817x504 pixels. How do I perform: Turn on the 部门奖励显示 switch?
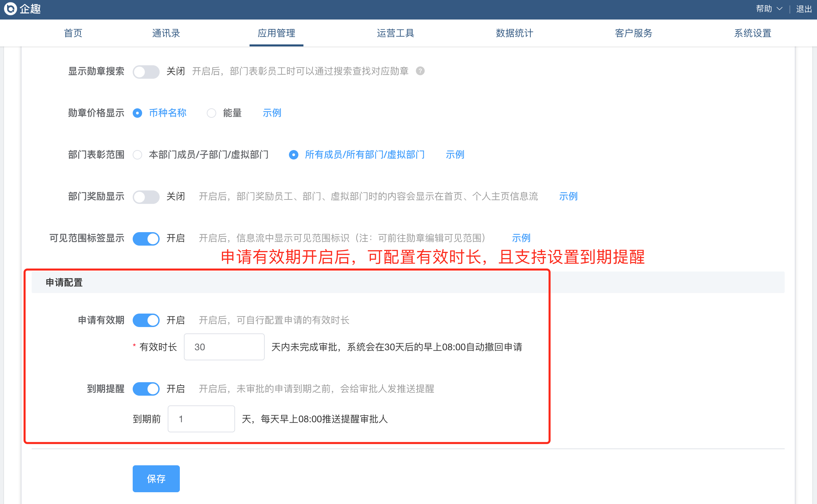click(146, 196)
